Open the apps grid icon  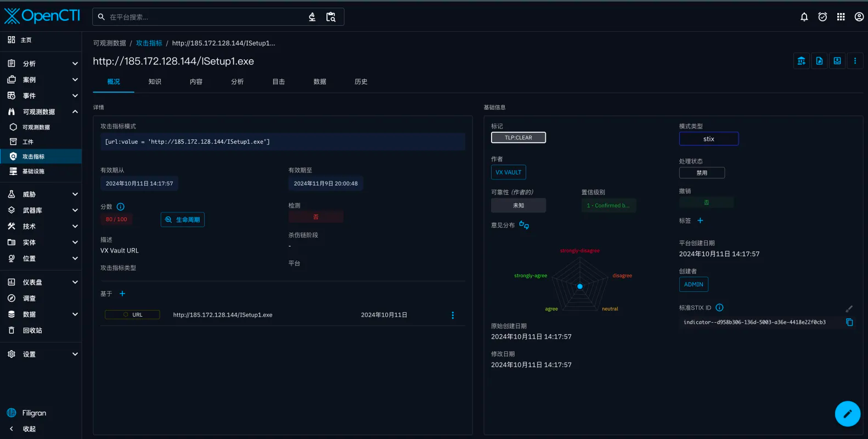pyautogui.click(x=841, y=17)
